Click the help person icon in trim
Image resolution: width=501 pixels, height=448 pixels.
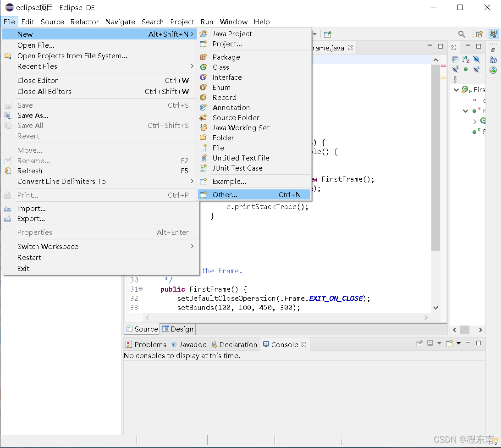493,60
